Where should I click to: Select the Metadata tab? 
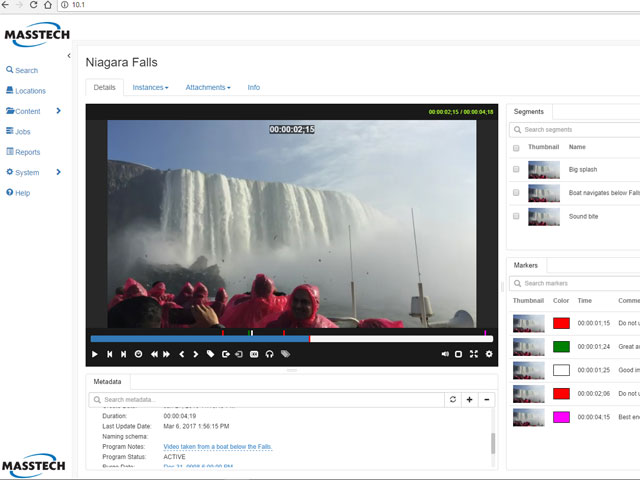(107, 382)
